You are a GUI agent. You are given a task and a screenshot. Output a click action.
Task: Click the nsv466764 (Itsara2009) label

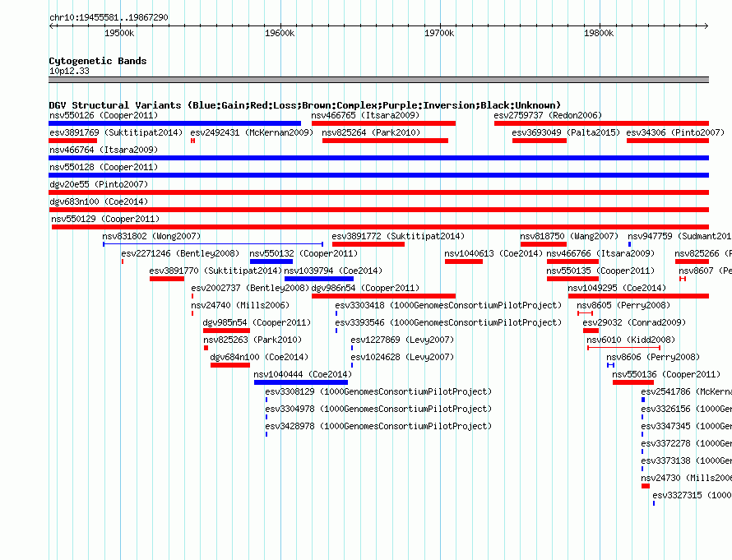(104, 150)
